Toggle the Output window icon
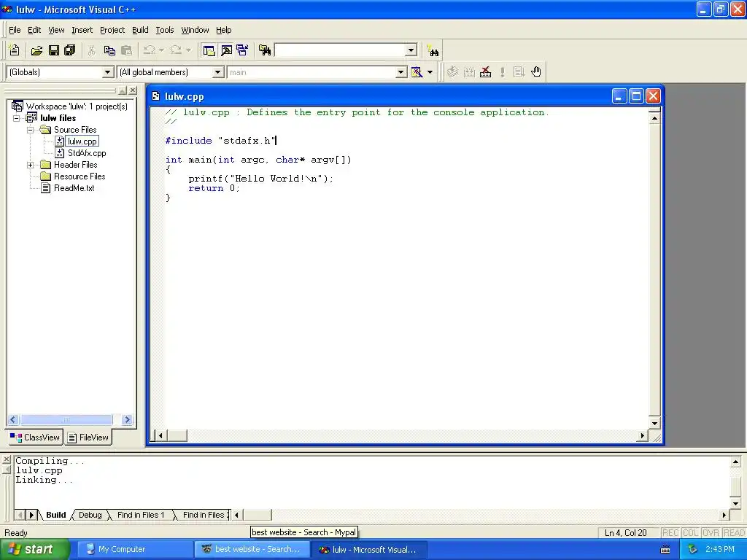The width and height of the screenshot is (747, 560). pos(226,50)
